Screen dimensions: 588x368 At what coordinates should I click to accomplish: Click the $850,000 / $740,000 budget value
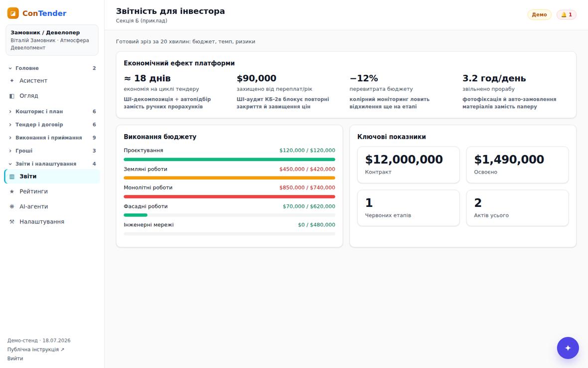pos(307,187)
